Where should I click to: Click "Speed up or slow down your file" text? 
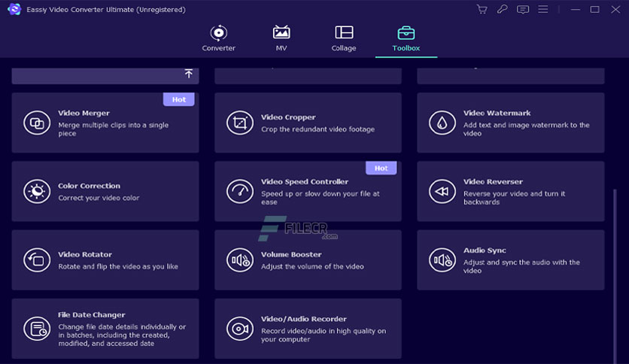coord(320,198)
